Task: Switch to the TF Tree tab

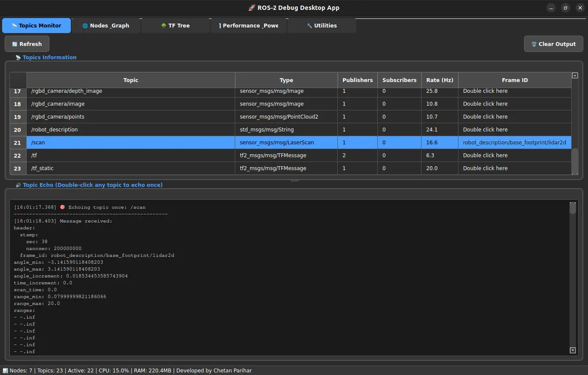Action: click(x=175, y=26)
